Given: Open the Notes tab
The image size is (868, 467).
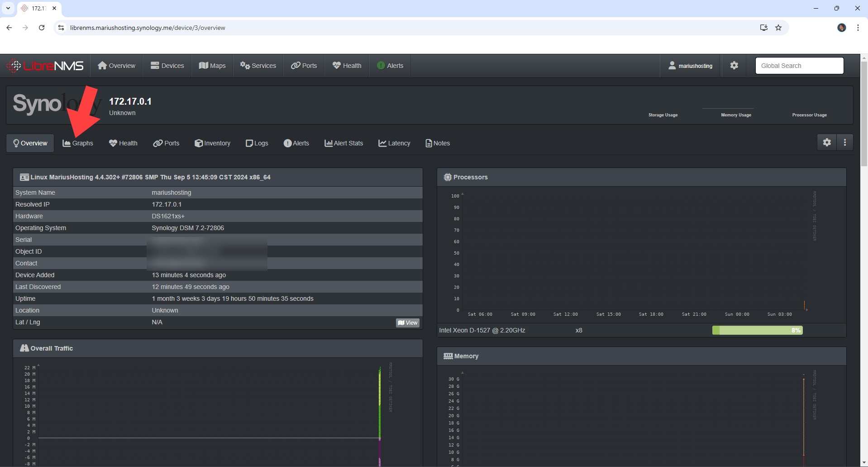Looking at the screenshot, I should coord(438,143).
